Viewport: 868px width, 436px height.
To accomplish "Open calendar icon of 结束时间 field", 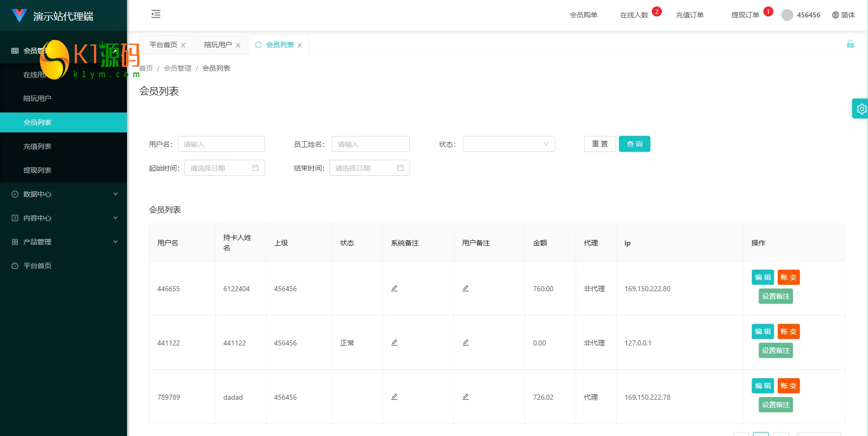I will pos(400,168).
